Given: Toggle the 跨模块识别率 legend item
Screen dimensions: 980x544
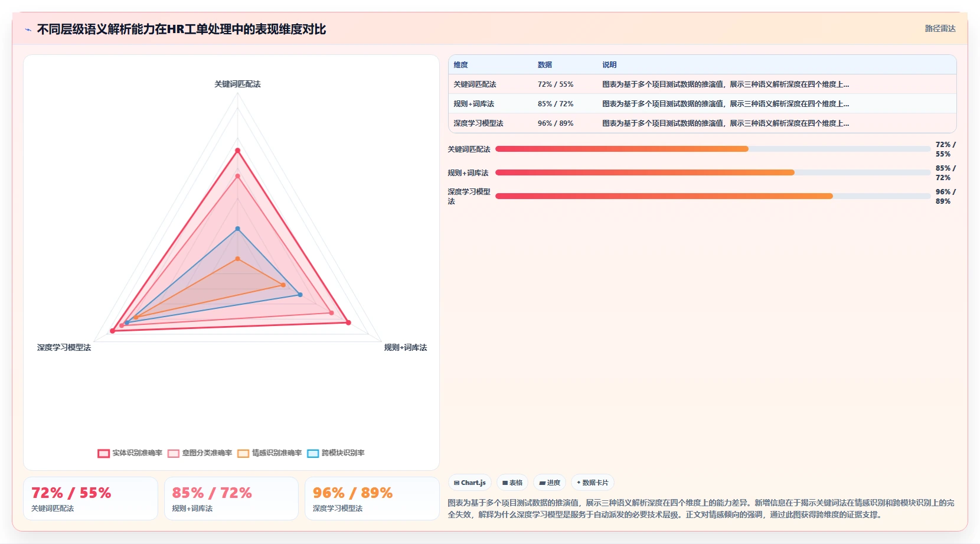Looking at the screenshot, I should point(336,453).
